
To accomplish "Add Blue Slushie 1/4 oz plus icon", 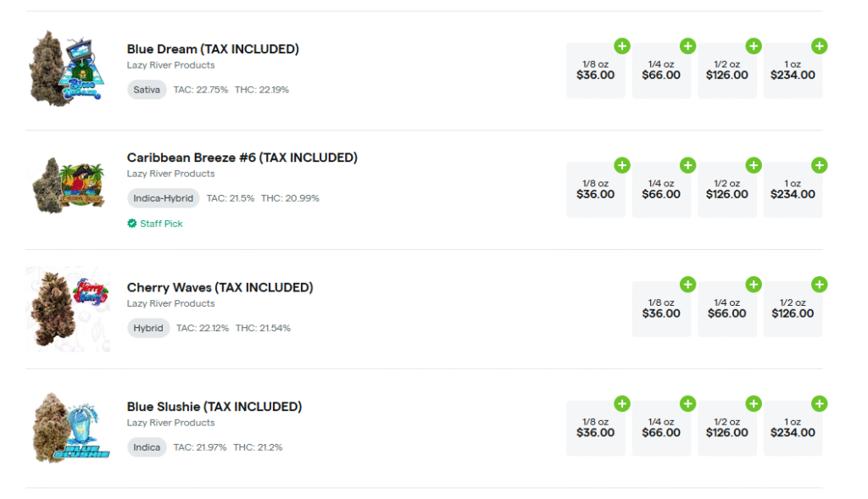I will point(687,404).
